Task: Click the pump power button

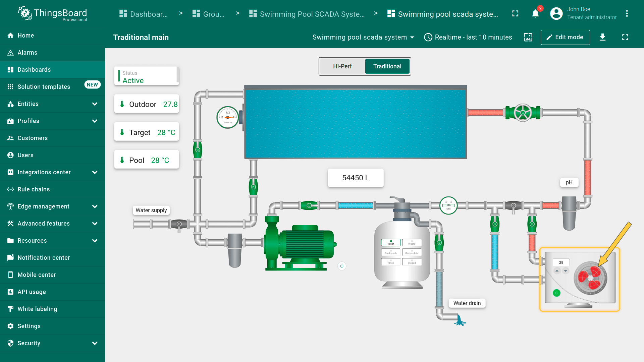Action: tap(341, 266)
